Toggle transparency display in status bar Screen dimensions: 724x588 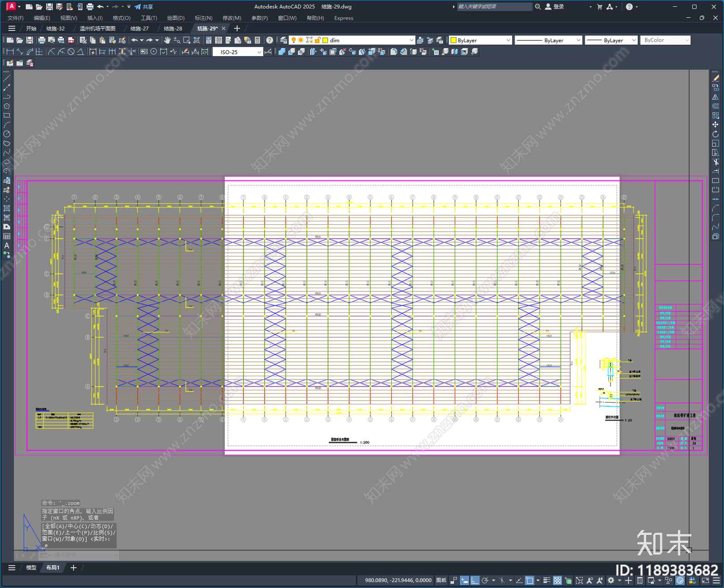pyautogui.click(x=557, y=580)
